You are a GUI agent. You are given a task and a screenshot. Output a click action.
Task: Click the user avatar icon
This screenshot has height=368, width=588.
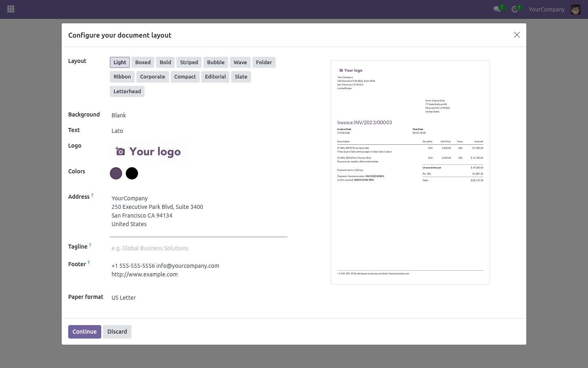coord(575,9)
